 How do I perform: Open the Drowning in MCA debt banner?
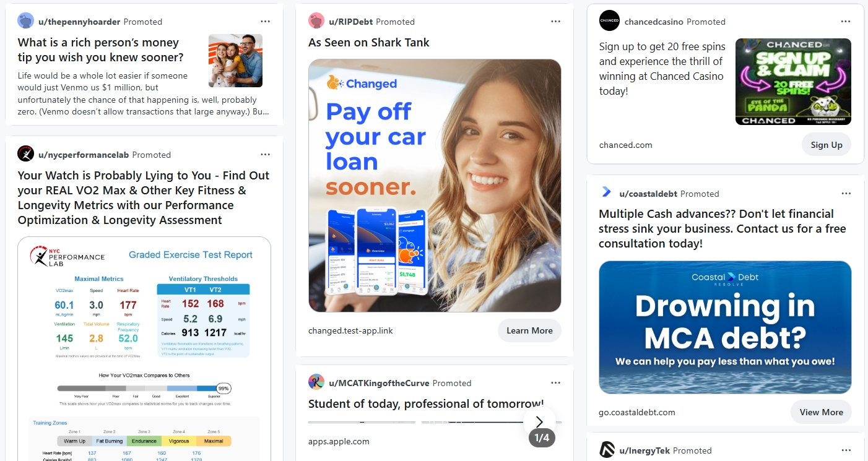click(x=725, y=327)
